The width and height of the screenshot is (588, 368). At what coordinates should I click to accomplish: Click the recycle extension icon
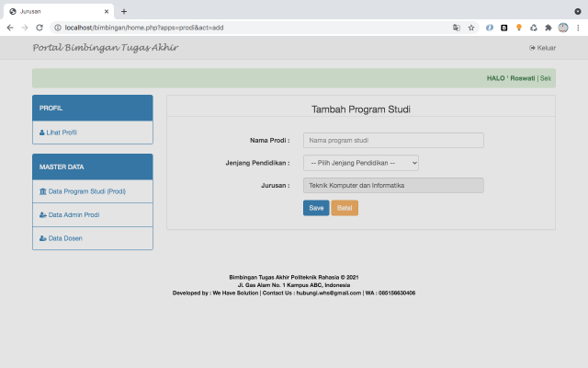pyautogui.click(x=534, y=28)
